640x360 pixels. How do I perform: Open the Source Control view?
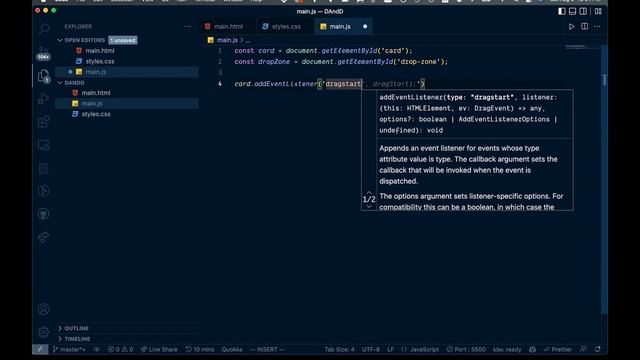(x=44, y=53)
